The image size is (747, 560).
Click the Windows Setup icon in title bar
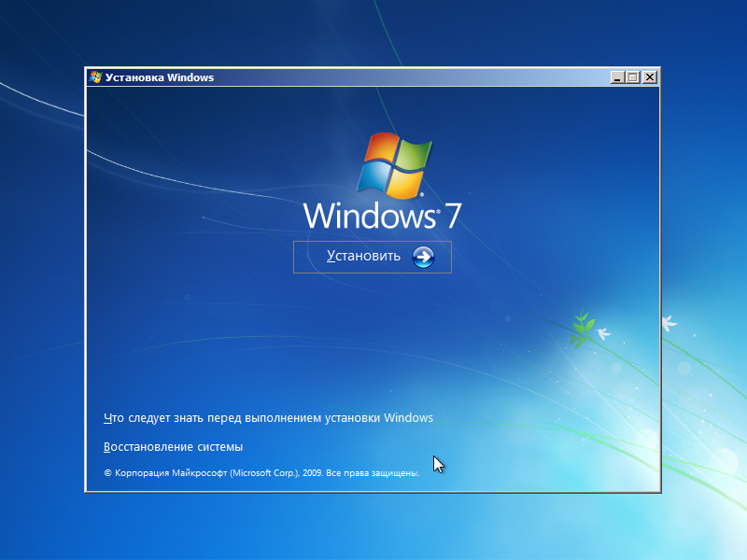[95, 77]
